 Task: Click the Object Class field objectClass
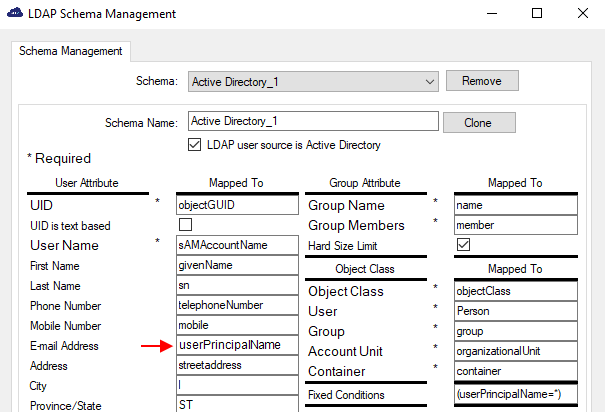click(x=515, y=291)
